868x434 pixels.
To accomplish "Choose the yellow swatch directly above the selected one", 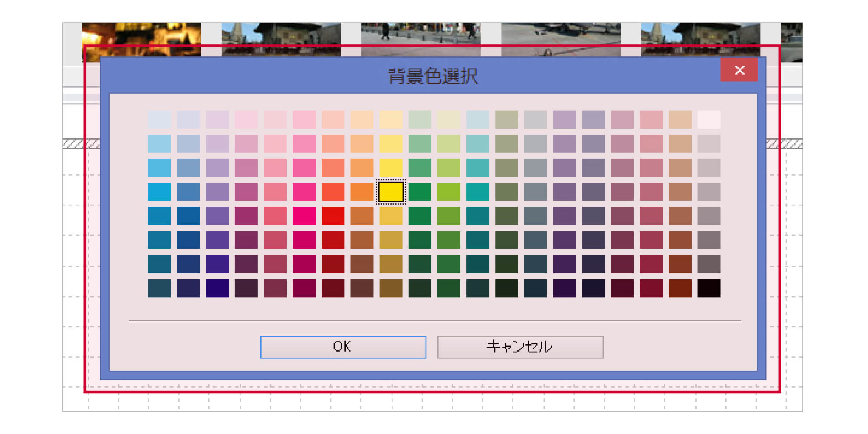I will (x=391, y=168).
